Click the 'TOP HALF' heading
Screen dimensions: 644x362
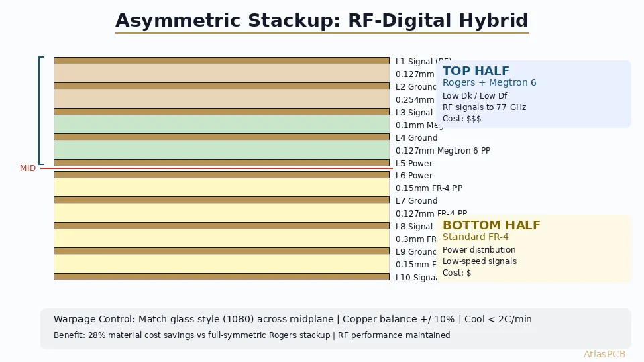[476, 71]
